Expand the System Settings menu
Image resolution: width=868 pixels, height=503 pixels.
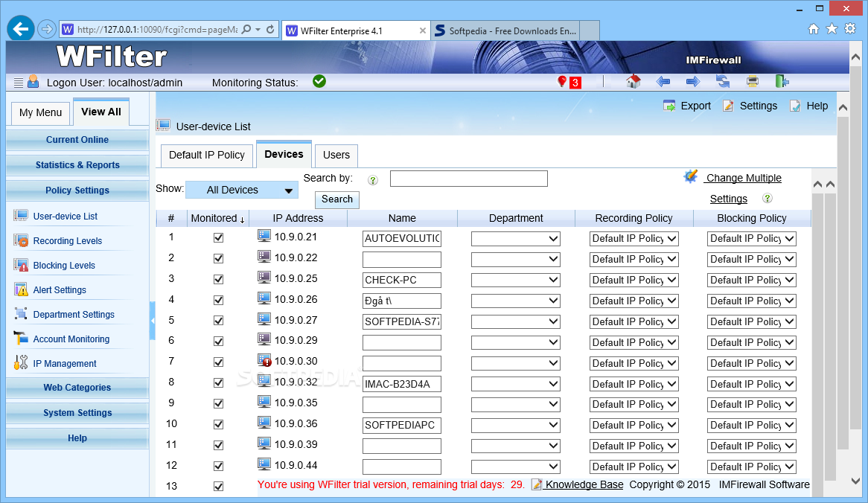coord(77,413)
